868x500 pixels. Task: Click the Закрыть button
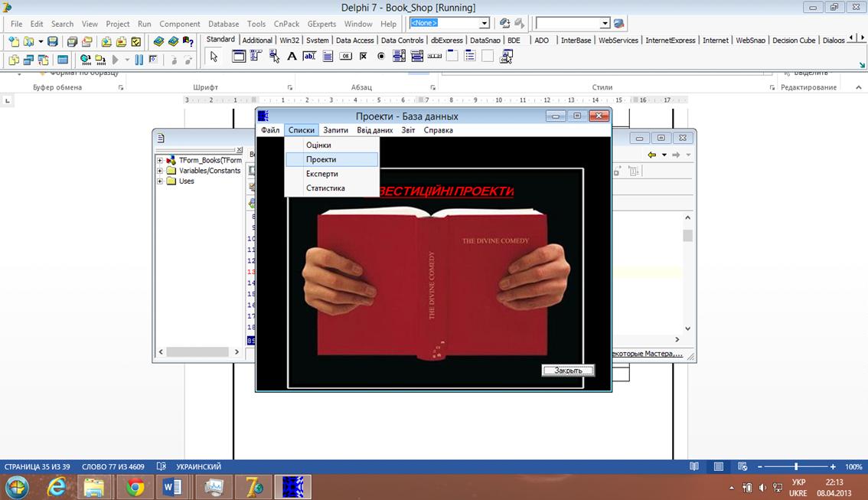[568, 371]
